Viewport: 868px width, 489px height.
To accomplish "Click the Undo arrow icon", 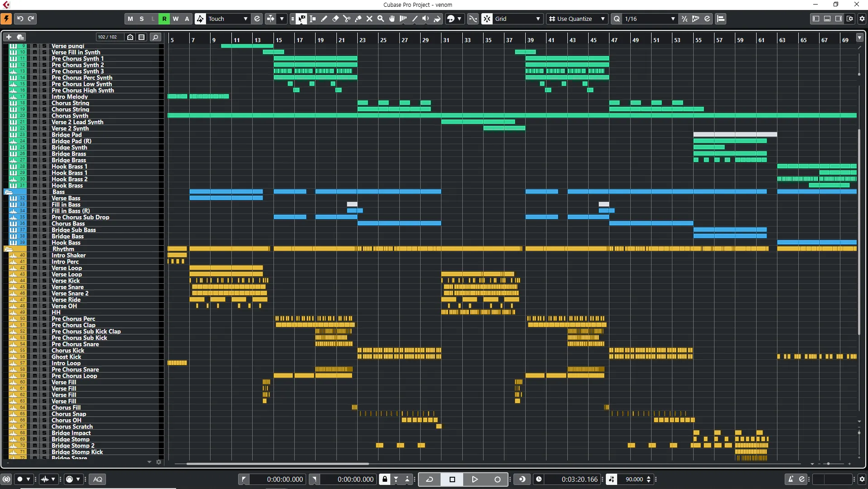I will [20, 19].
